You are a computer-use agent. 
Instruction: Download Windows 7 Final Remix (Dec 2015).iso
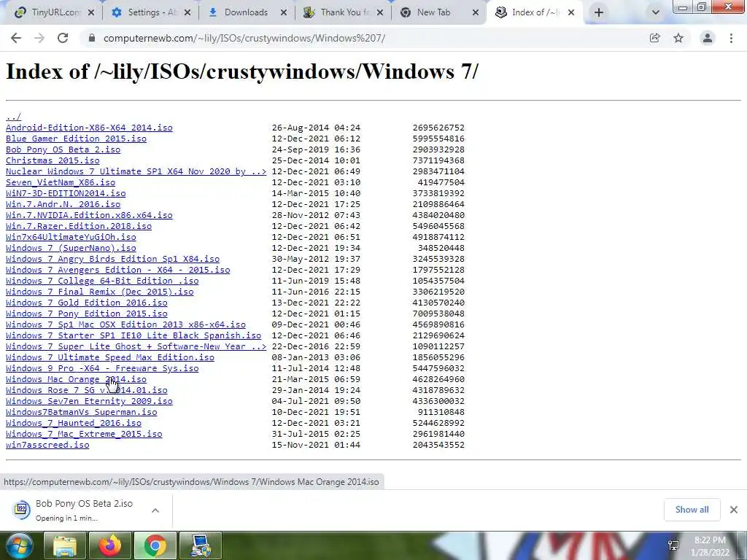click(99, 292)
